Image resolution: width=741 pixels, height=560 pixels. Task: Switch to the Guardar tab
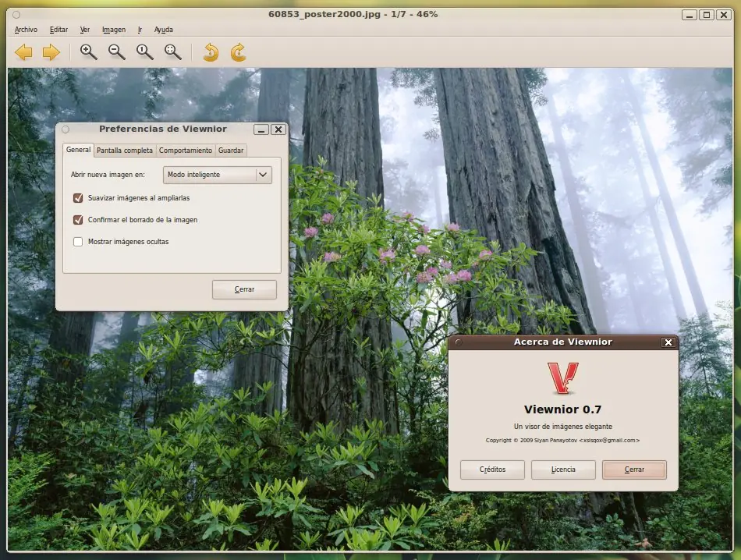coord(231,151)
